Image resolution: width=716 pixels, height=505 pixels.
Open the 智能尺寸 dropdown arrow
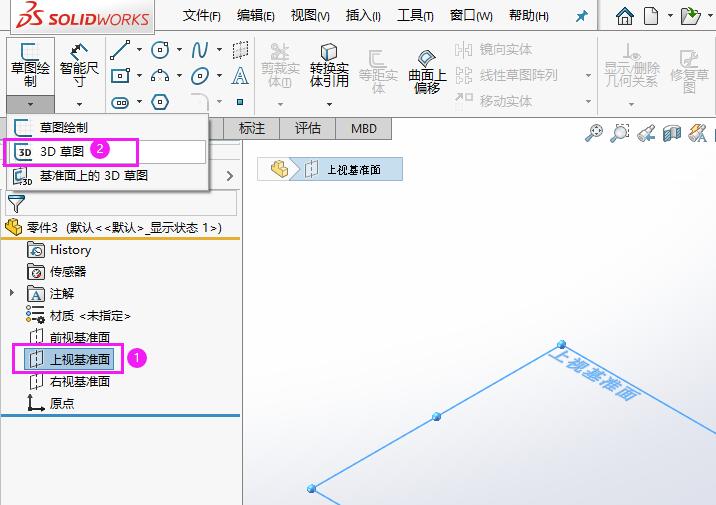pyautogui.click(x=79, y=105)
